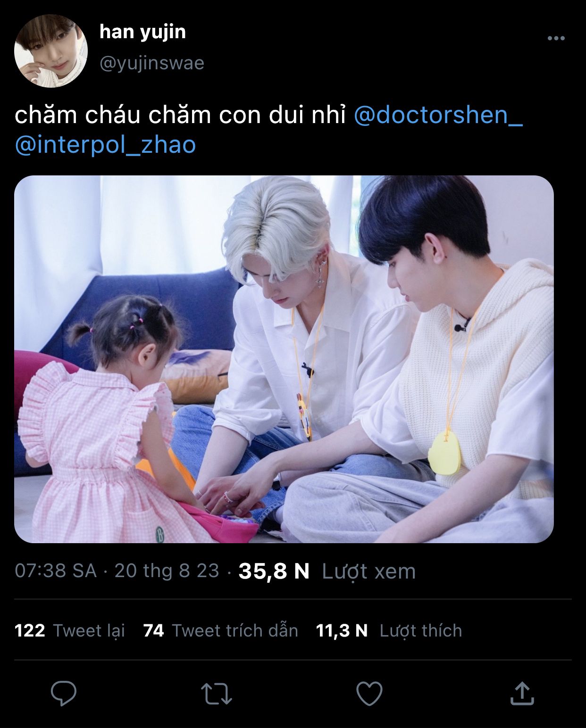586x728 pixels.
Task: Open the share upload icon
Action: click(522, 693)
